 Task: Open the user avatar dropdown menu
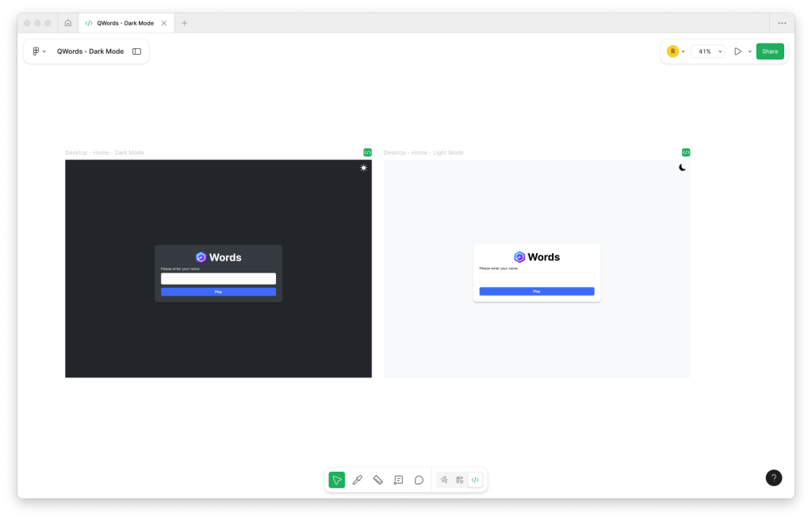[x=676, y=51]
